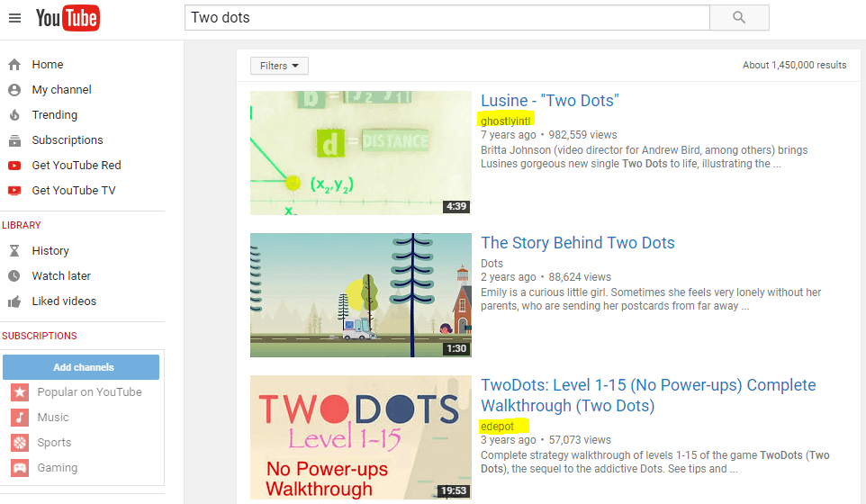
Task: Open the Liked videos thumbs-up icon
Action: tap(14, 301)
